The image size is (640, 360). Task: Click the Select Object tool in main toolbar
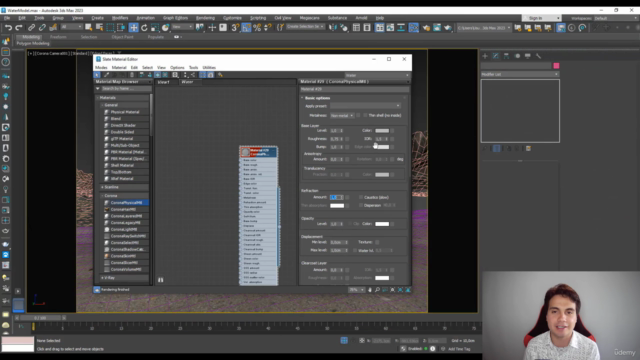[x=89, y=28]
